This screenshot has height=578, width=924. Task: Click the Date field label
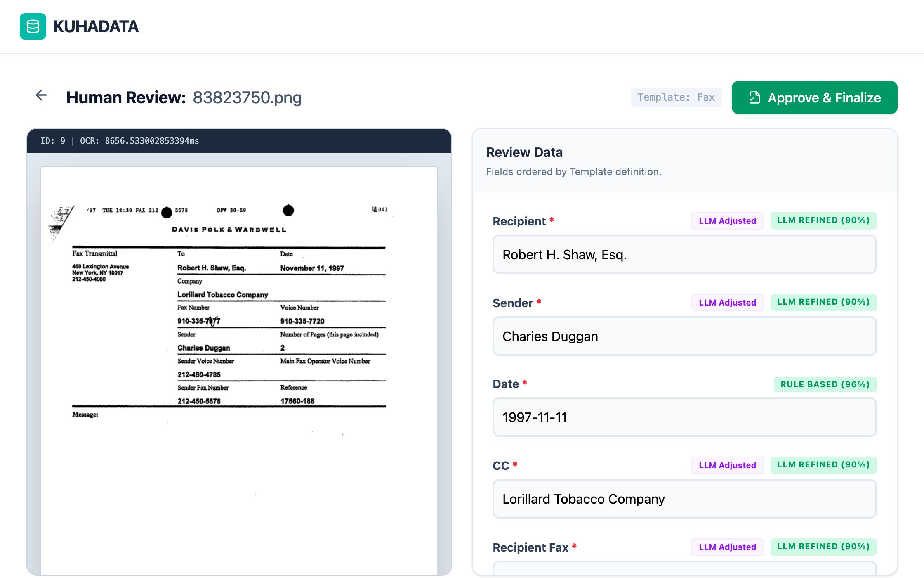[506, 384]
